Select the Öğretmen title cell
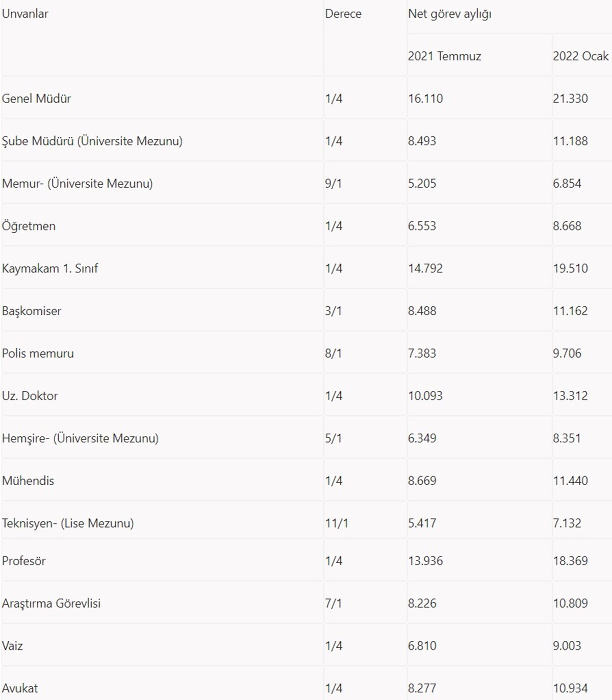The height and width of the screenshot is (700, 612). pyautogui.click(x=29, y=226)
